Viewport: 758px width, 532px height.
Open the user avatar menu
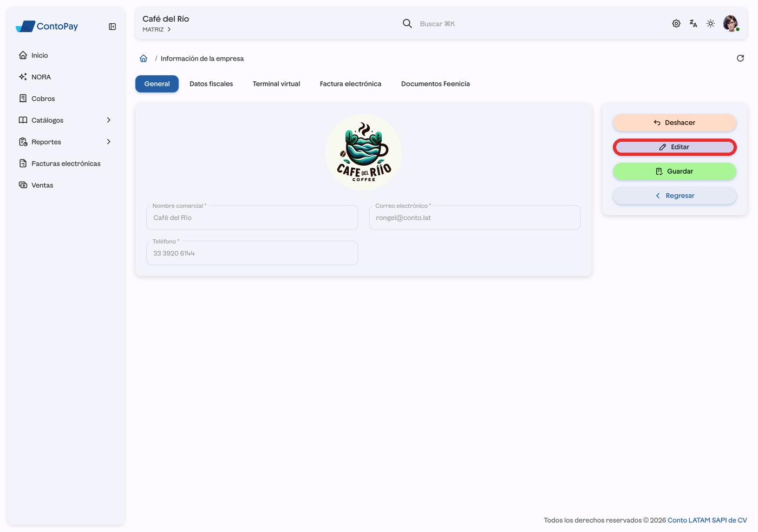tap(731, 24)
